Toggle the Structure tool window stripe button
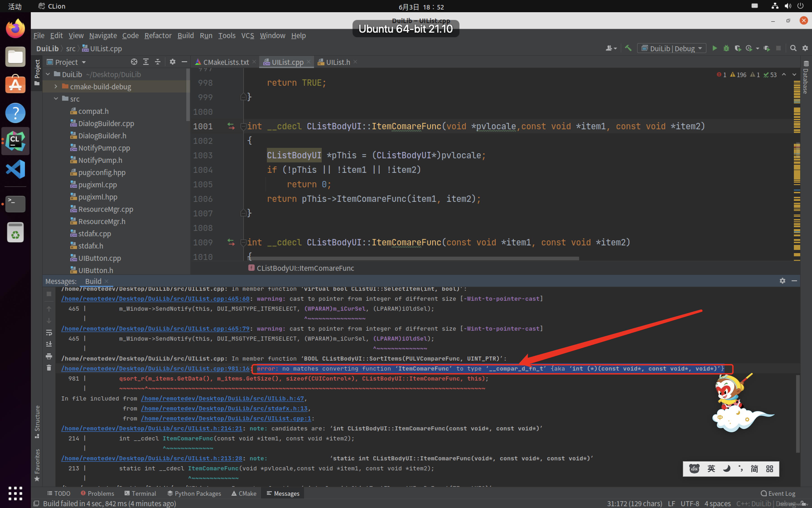The width and height of the screenshot is (812, 508). coord(37,422)
